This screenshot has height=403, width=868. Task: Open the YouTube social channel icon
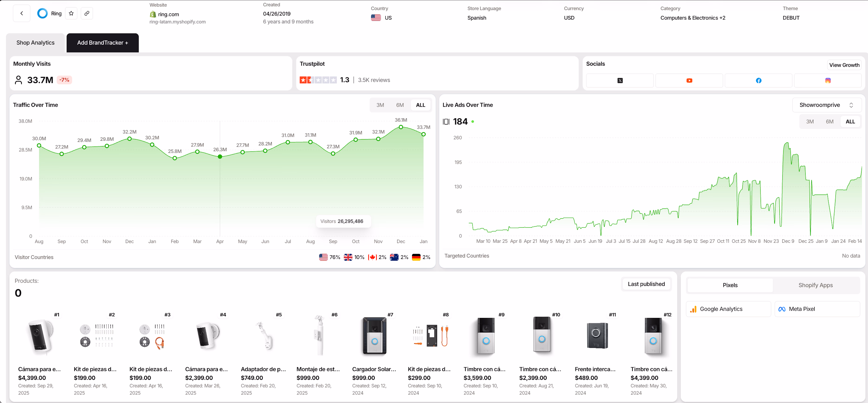pos(689,80)
